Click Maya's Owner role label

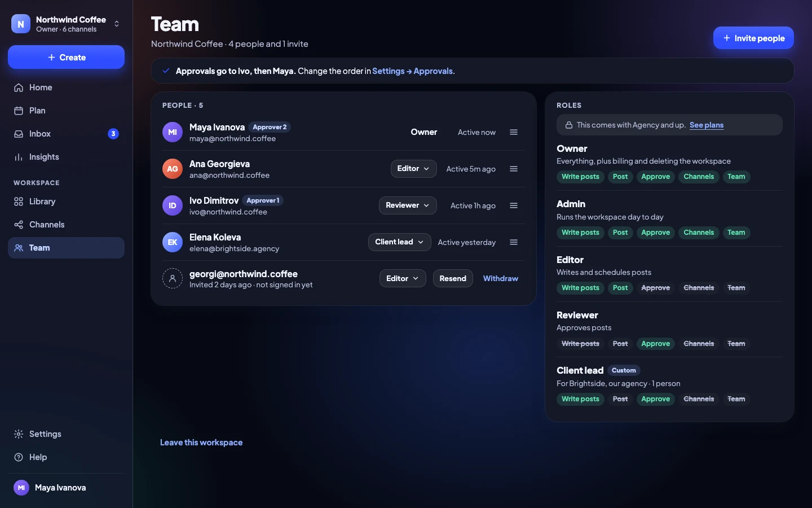pos(423,132)
